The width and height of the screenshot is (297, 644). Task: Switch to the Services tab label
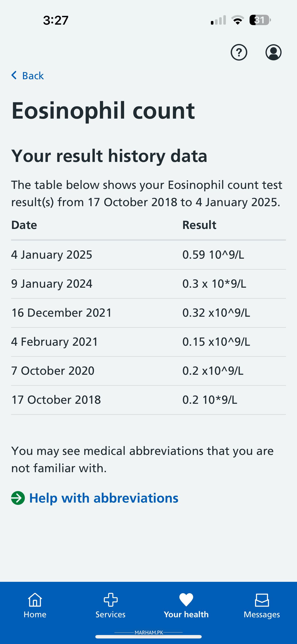point(111,615)
